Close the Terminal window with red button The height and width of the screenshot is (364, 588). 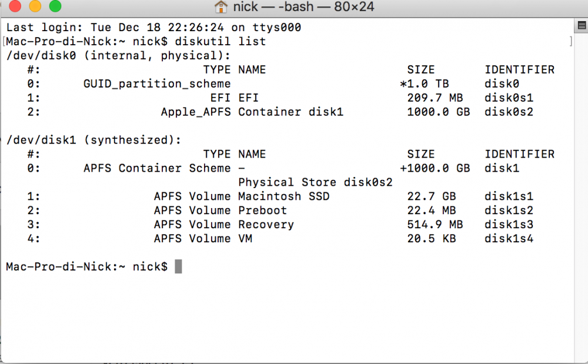[x=15, y=6]
